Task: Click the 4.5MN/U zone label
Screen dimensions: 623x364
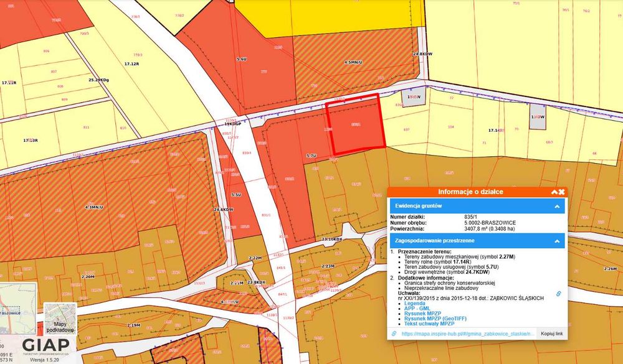Action: click(353, 62)
